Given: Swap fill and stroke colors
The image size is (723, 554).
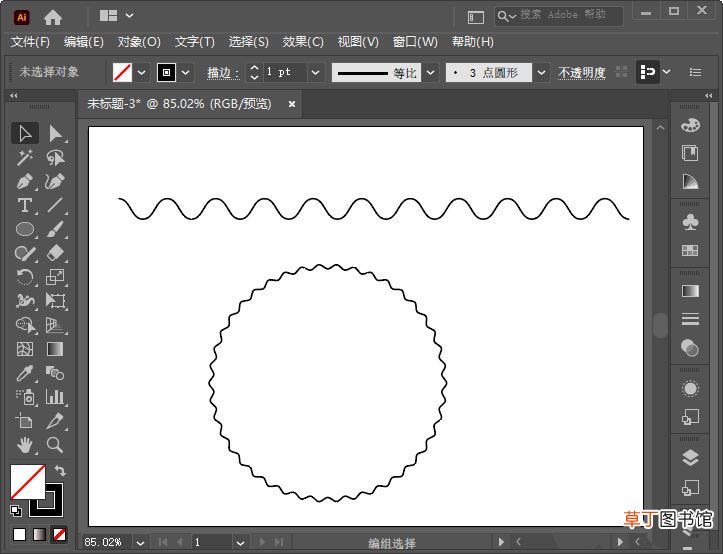Looking at the screenshot, I should (x=60, y=471).
